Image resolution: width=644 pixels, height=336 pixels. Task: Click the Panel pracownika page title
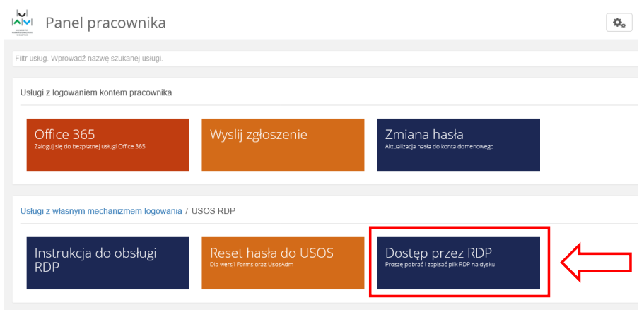pos(105,23)
